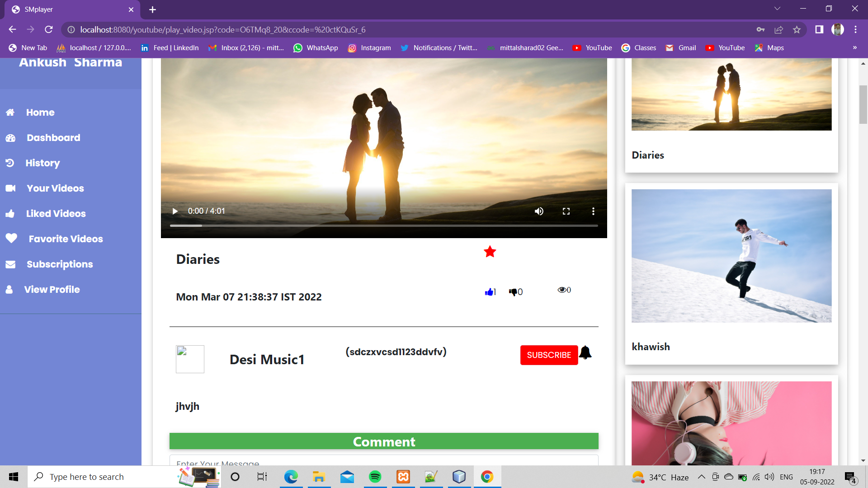Click the views eye icon
Screen dimensions: 868x488
click(x=562, y=289)
